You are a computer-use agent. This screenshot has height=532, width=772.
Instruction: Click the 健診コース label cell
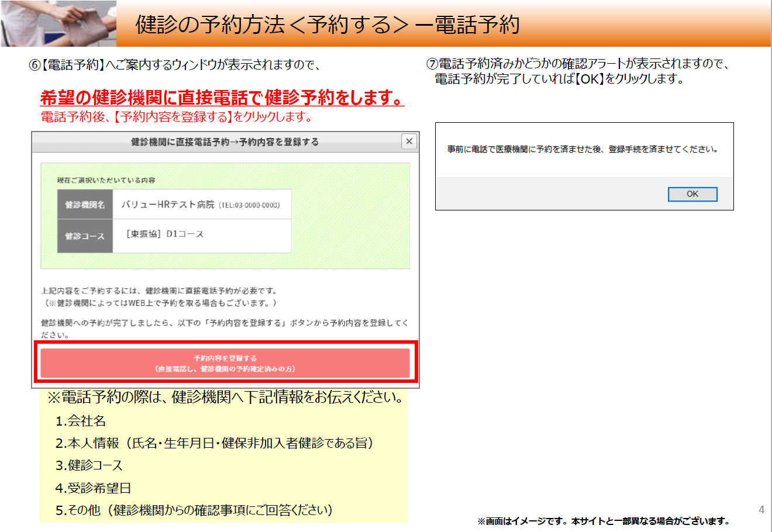pos(85,236)
